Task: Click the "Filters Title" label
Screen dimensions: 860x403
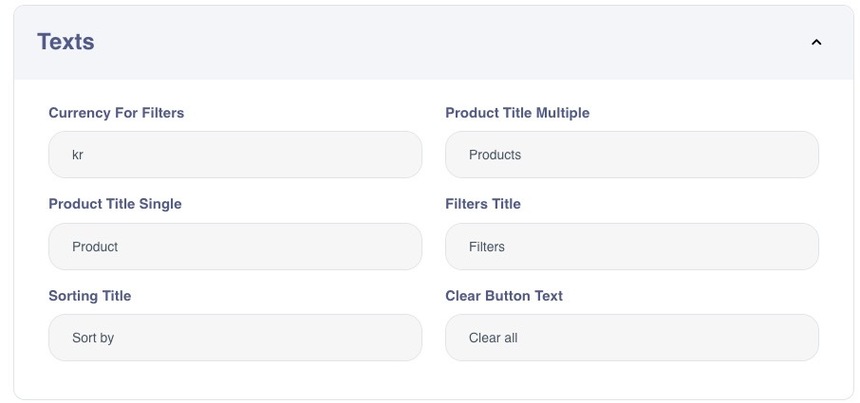Action: 483,204
